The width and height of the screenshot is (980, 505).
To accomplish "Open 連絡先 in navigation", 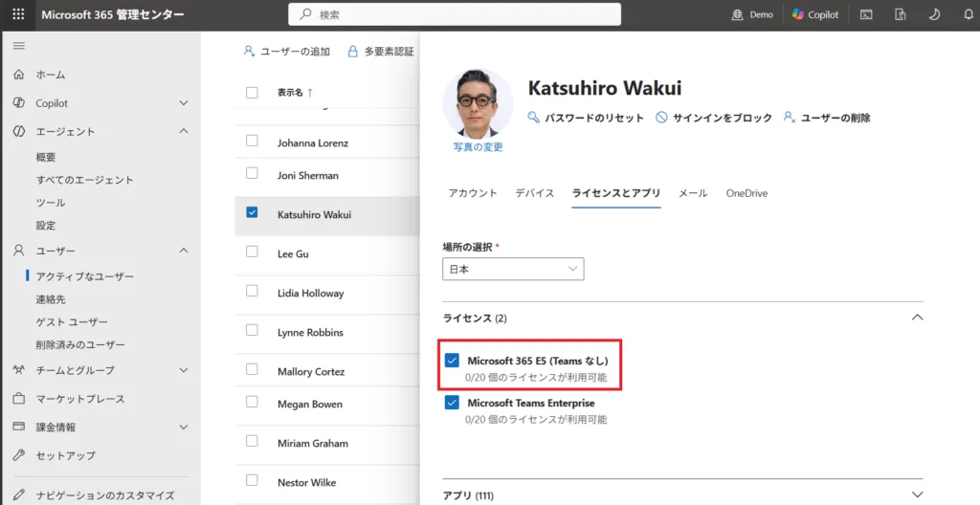I will [51, 299].
